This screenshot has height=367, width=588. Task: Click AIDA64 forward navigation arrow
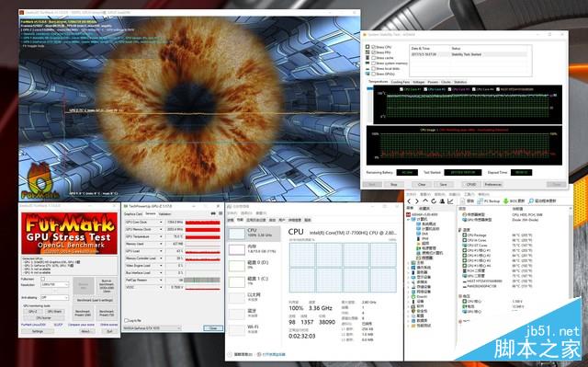point(416,201)
